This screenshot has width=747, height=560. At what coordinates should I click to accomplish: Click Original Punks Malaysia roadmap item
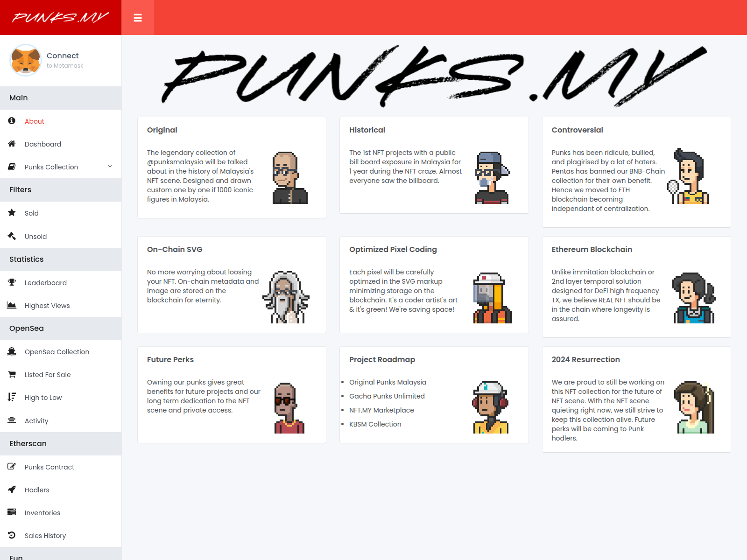[388, 382]
